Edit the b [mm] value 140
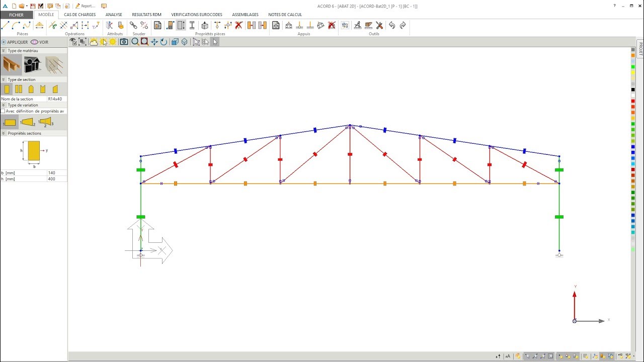 point(57,172)
